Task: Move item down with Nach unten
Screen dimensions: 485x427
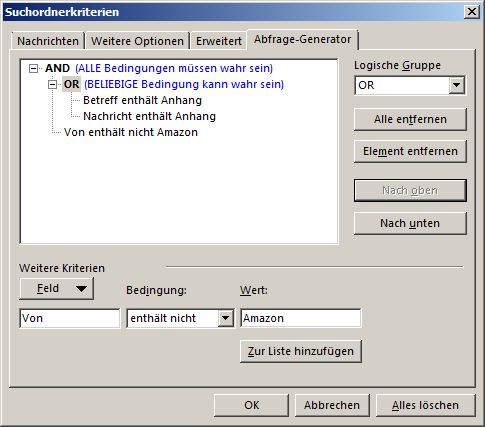Action: (x=410, y=223)
